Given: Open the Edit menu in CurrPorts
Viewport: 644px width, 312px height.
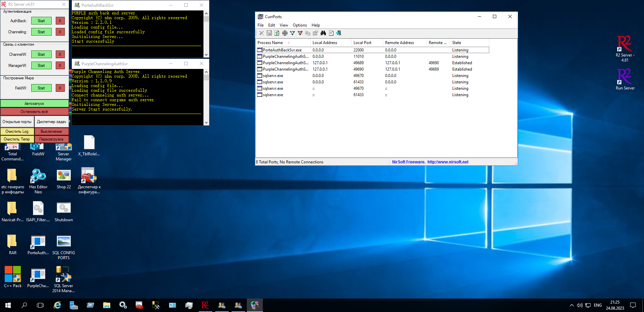Looking at the screenshot, I should click(272, 25).
